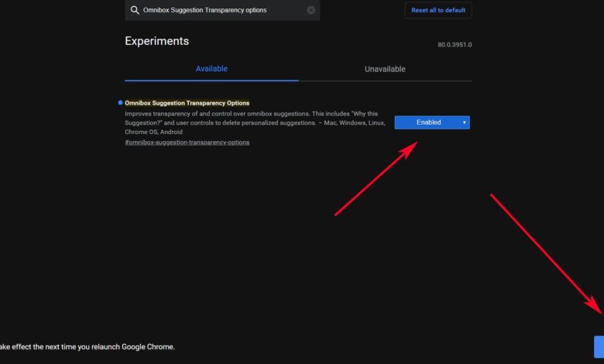604x364 pixels.
Task: Click the Omnibox Suggestion Transparency Options title
Action: tap(187, 102)
